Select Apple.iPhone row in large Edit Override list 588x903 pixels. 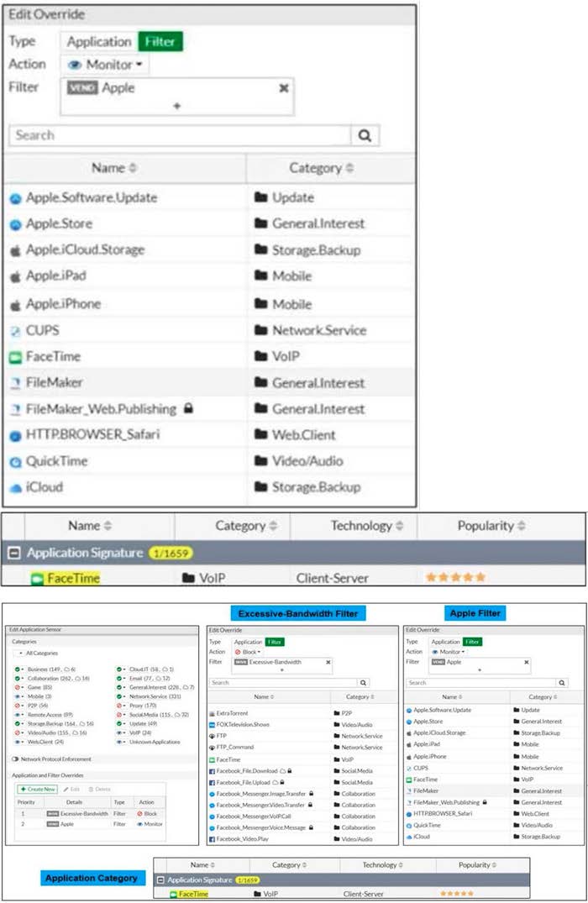[210, 303]
